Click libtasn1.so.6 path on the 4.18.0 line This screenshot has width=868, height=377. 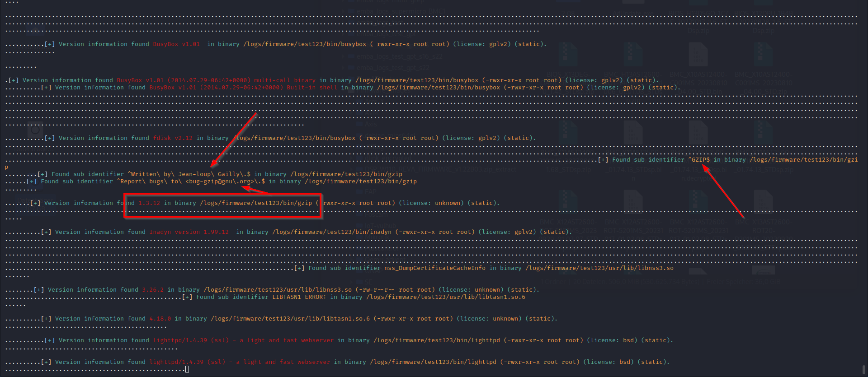290,319
